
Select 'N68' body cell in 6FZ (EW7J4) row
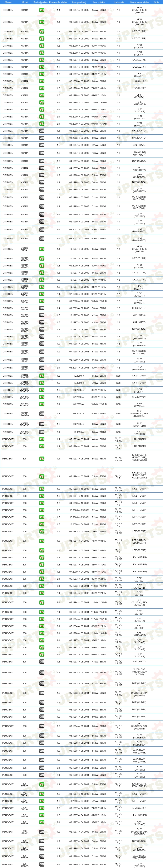click(119, 397)
